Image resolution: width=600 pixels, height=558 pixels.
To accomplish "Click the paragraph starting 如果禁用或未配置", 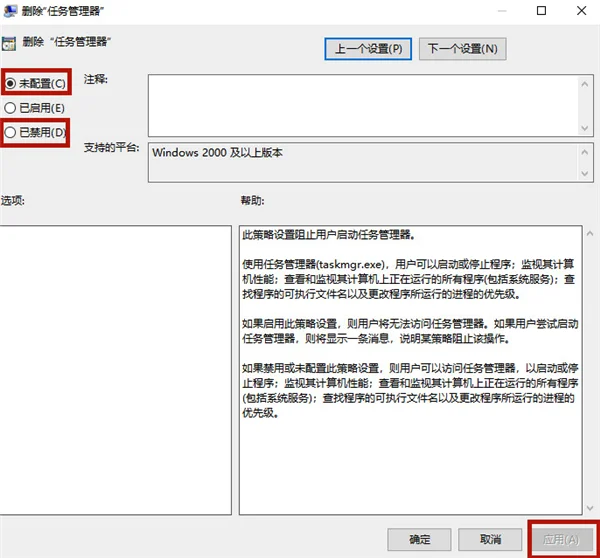I will (410, 391).
